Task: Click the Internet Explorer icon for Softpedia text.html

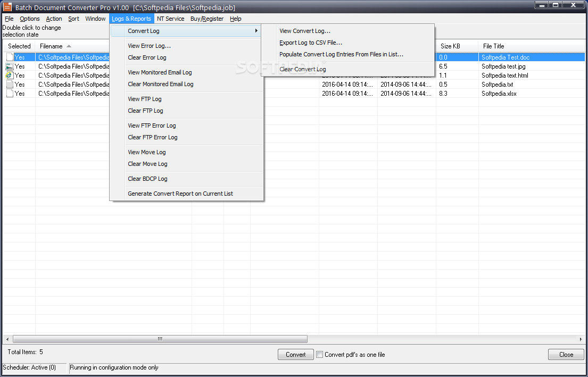Action: click(10, 76)
